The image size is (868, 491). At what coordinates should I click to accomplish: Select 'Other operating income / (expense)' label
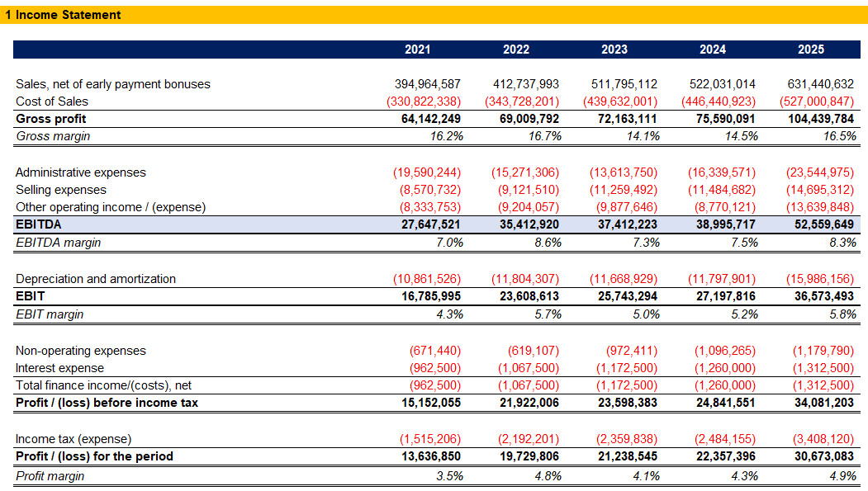[111, 207]
